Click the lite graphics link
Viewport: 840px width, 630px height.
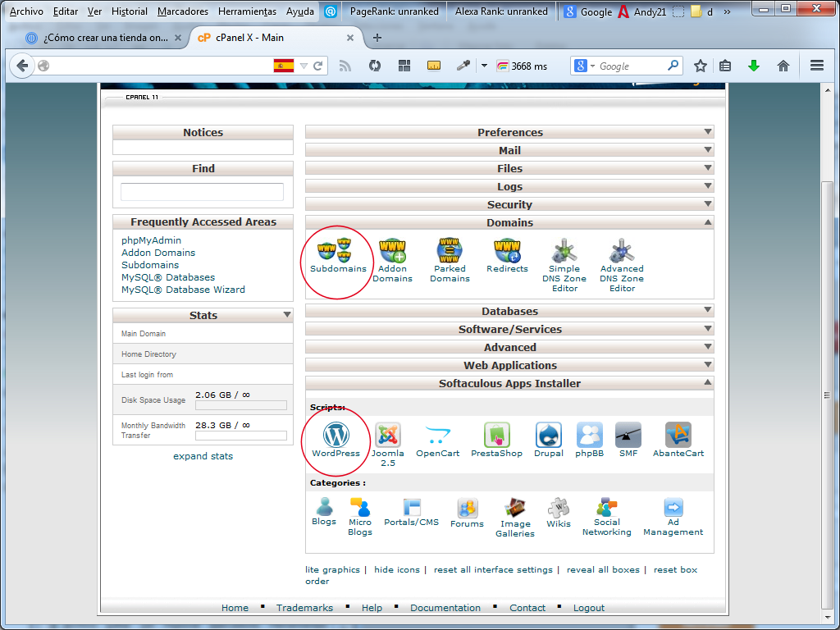coord(333,570)
